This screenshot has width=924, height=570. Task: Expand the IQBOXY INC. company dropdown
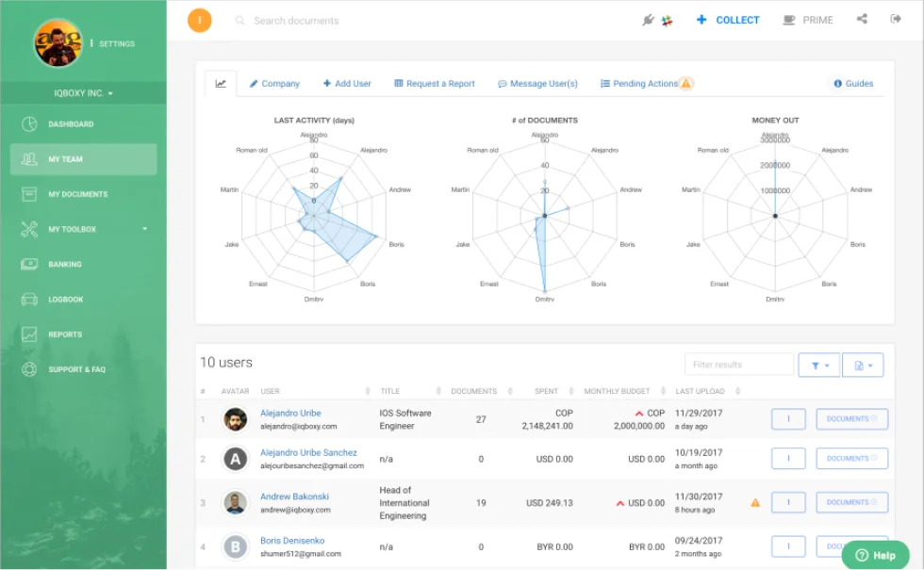(x=83, y=92)
